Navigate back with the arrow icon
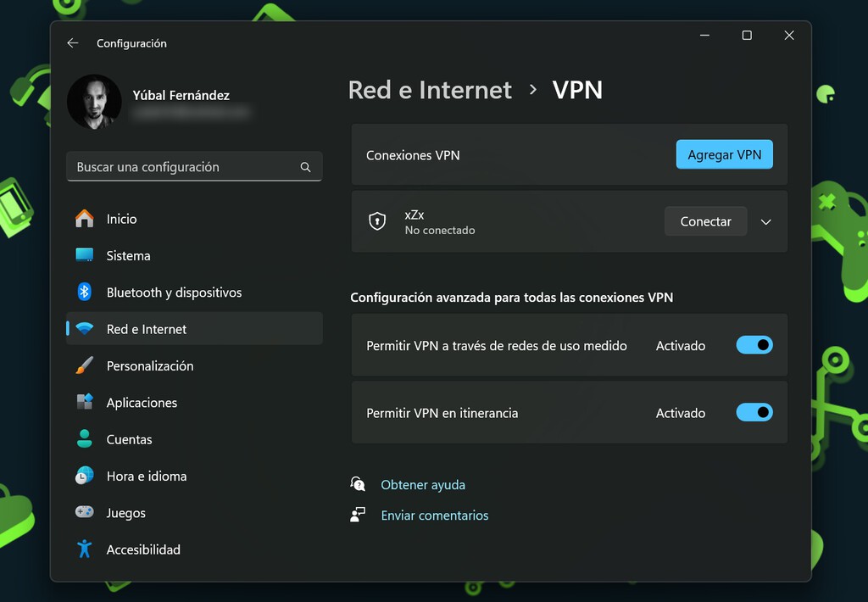 tap(72, 42)
